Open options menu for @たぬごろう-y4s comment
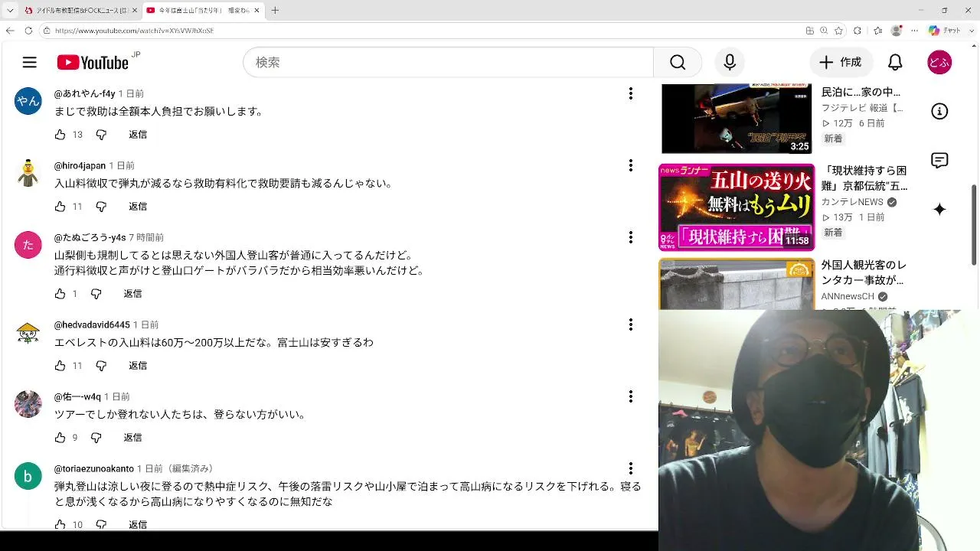Viewport: 980px width, 551px height. (631, 237)
